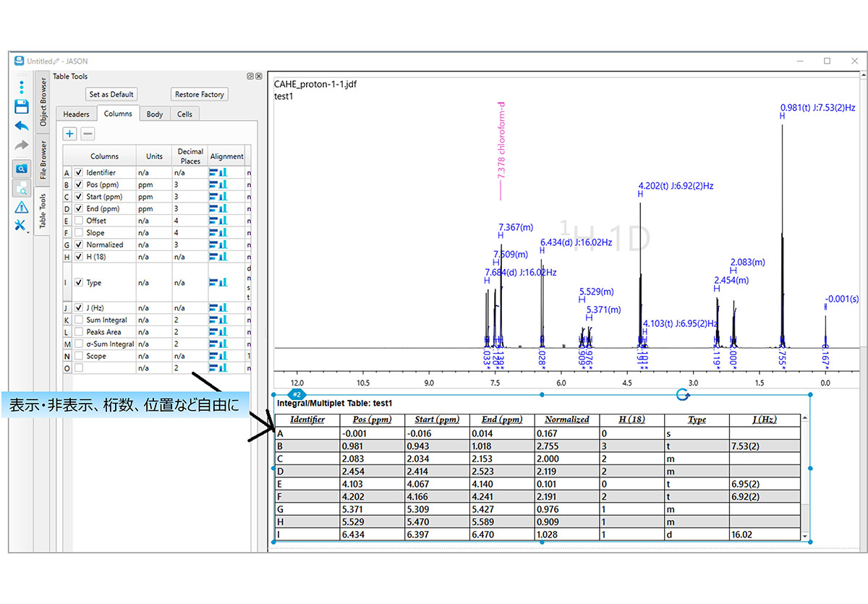
Task: Click the Restore Factory button
Action: (200, 95)
